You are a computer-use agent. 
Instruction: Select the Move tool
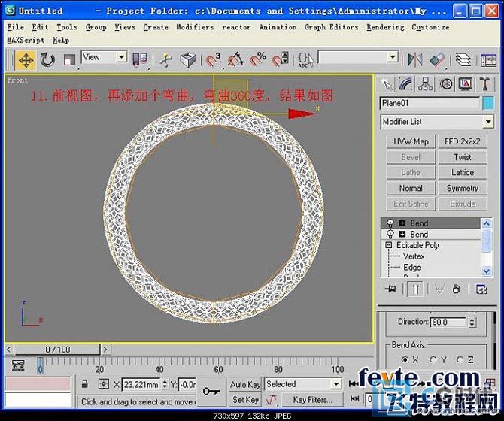[x=26, y=60]
